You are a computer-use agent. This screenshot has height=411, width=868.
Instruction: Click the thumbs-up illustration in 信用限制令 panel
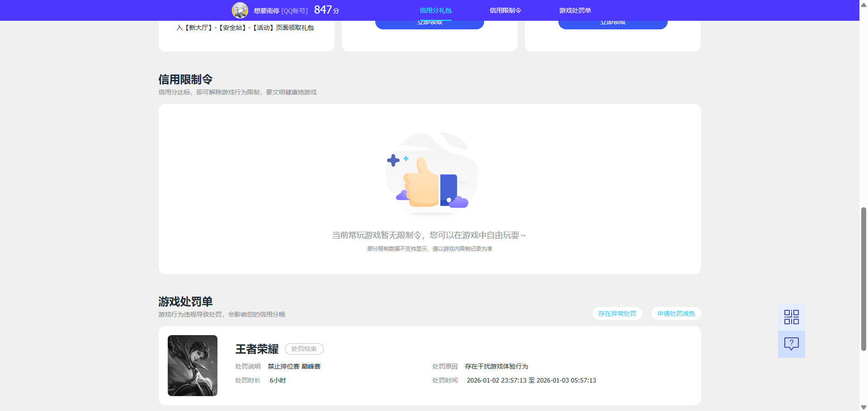click(431, 175)
